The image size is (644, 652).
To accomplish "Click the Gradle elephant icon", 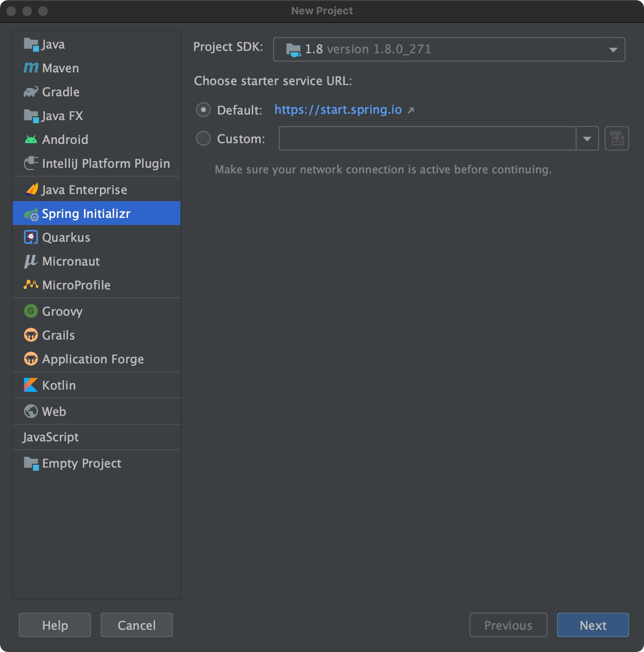I will click(x=31, y=92).
